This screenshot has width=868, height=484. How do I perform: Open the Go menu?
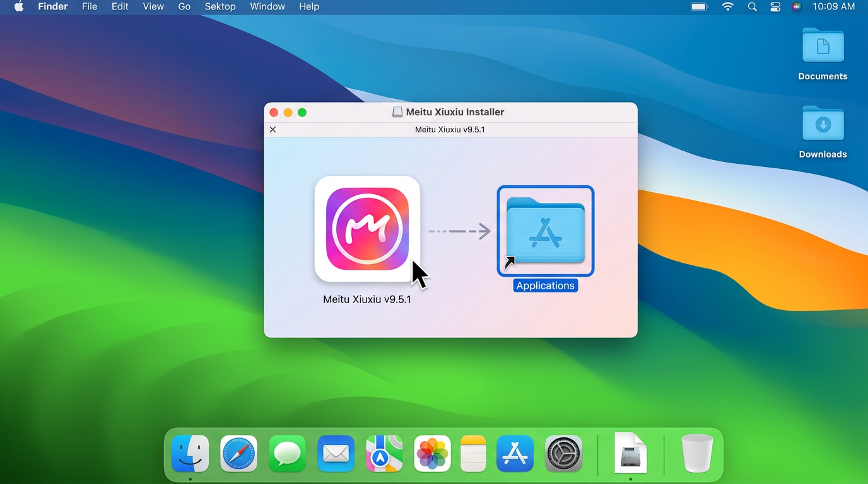pyautogui.click(x=184, y=7)
